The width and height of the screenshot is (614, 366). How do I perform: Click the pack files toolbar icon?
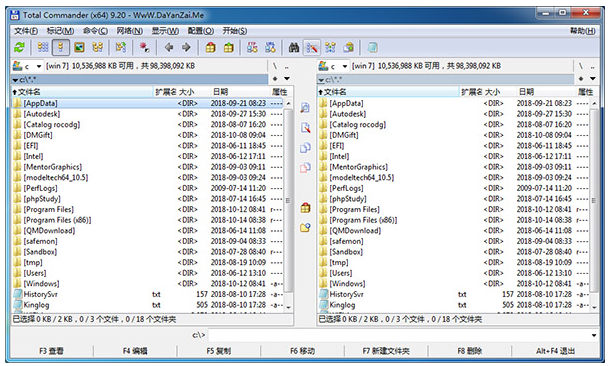(x=211, y=48)
